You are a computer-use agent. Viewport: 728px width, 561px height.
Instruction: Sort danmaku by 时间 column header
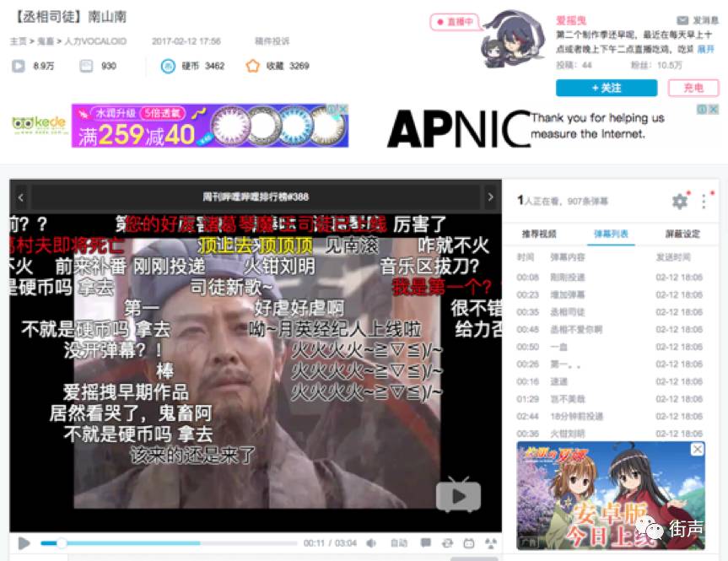(526, 257)
